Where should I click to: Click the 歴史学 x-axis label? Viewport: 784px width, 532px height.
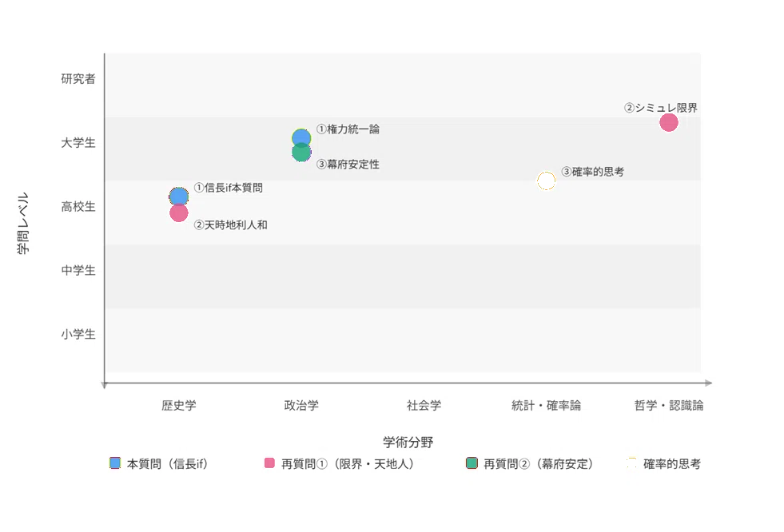click(x=178, y=405)
